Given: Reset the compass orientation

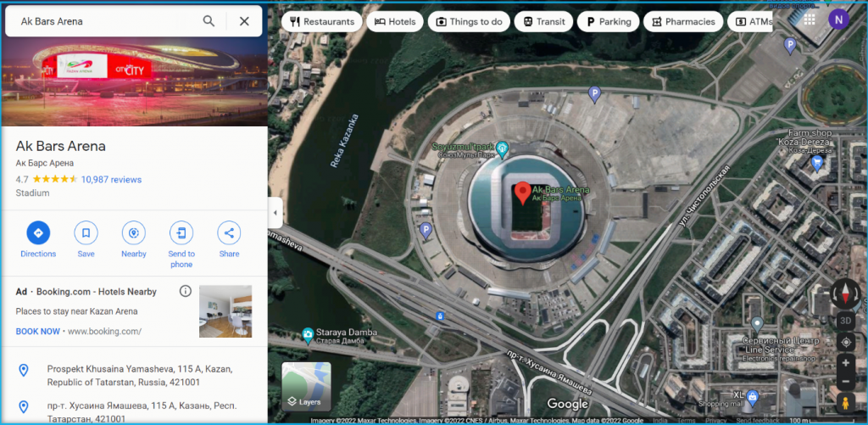Looking at the screenshot, I should coord(846,294).
